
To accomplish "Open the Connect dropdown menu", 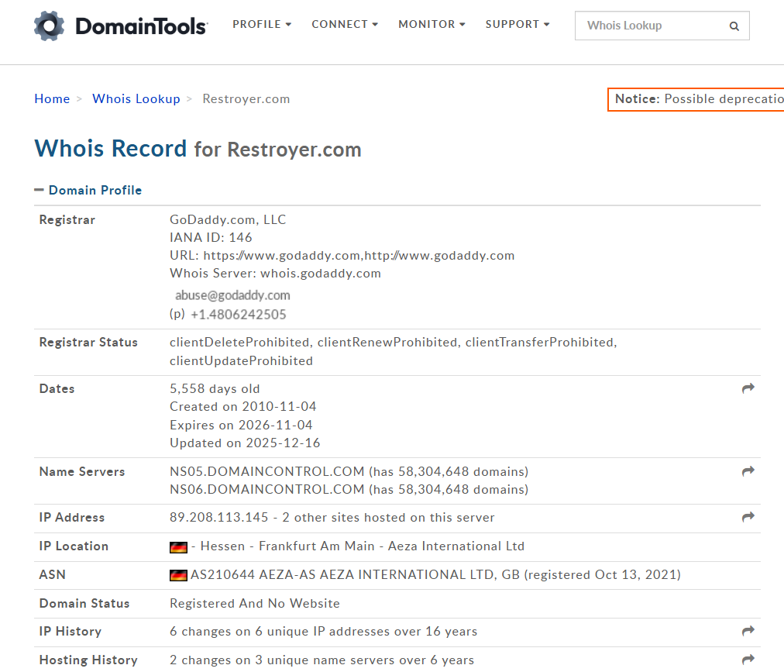I will pos(345,24).
